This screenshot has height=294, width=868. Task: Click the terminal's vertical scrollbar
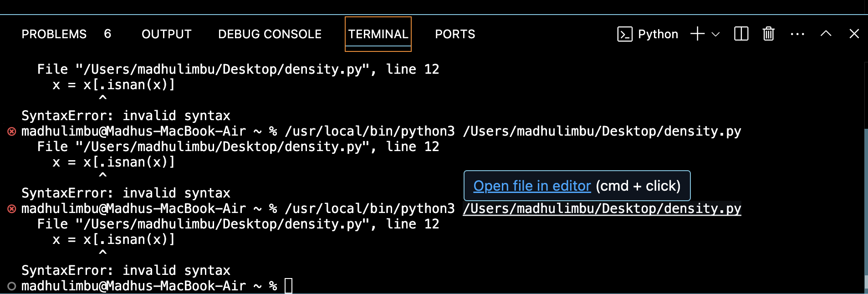(865, 205)
